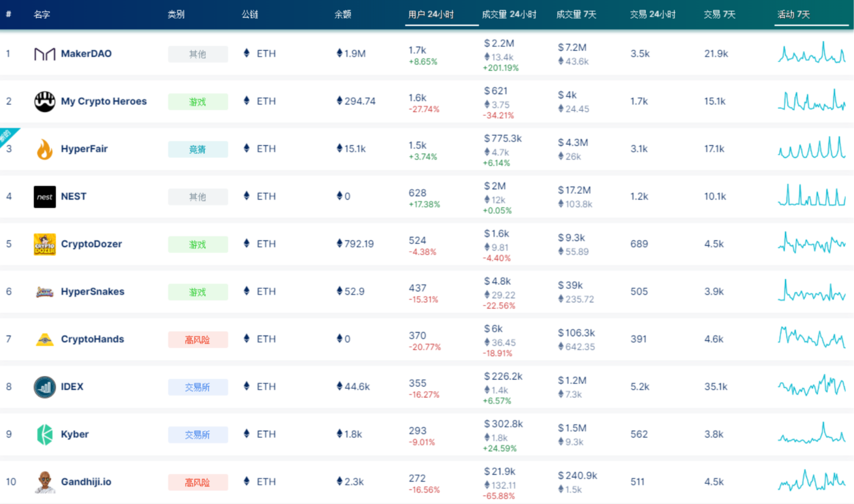This screenshot has width=854, height=504.
Task: Open the My Crypto Heroes name link
Action: (104, 101)
